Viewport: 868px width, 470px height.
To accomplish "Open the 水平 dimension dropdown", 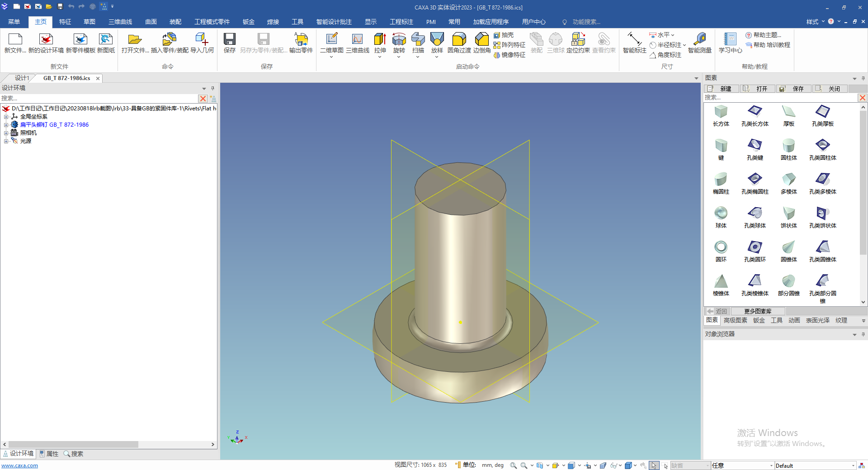I will pos(673,35).
